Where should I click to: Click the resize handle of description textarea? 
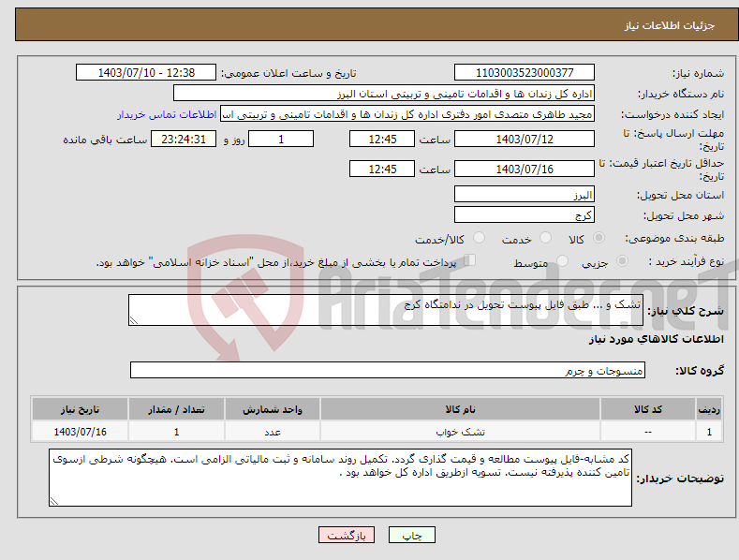point(133,320)
